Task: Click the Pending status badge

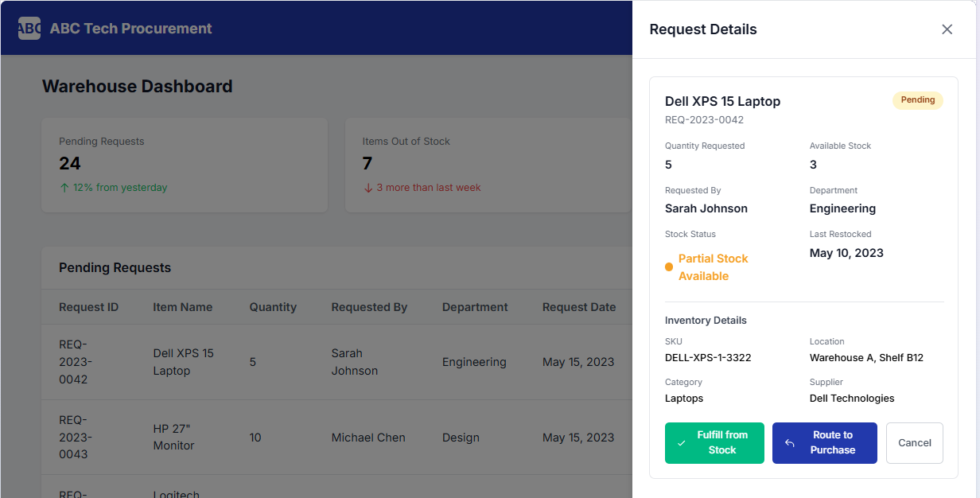Action: (x=917, y=100)
